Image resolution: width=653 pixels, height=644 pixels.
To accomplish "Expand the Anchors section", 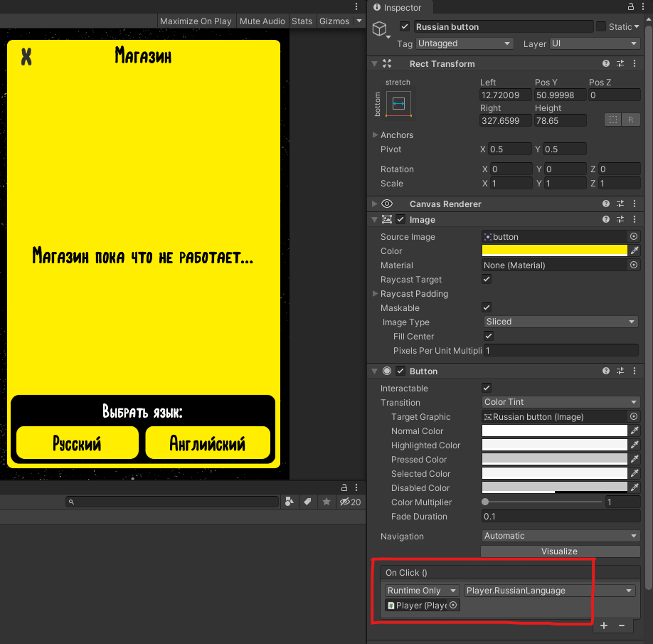I will [376, 135].
